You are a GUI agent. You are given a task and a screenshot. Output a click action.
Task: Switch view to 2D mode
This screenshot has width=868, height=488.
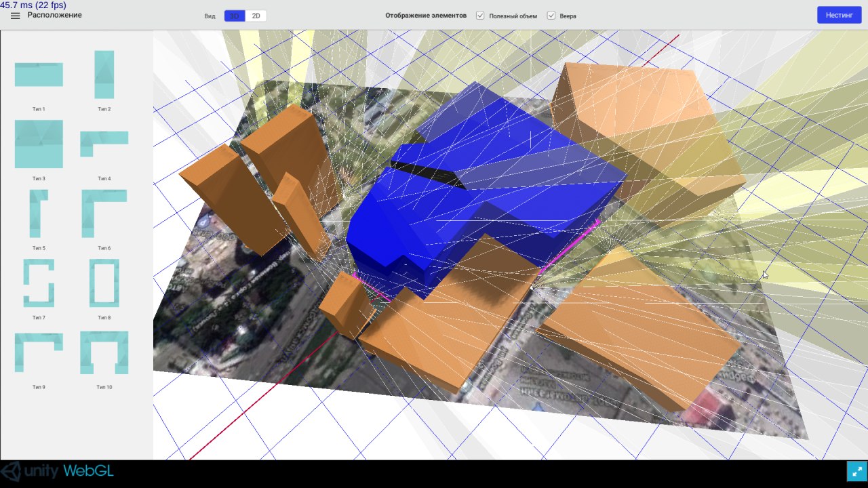point(256,16)
